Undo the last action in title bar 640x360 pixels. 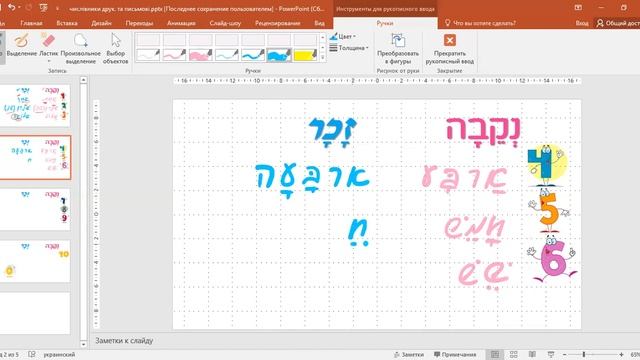pos(11,7)
